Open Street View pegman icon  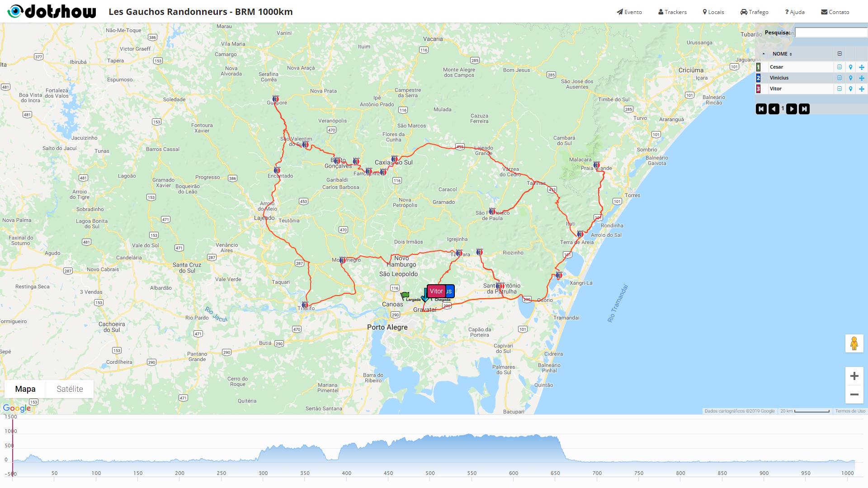(854, 343)
